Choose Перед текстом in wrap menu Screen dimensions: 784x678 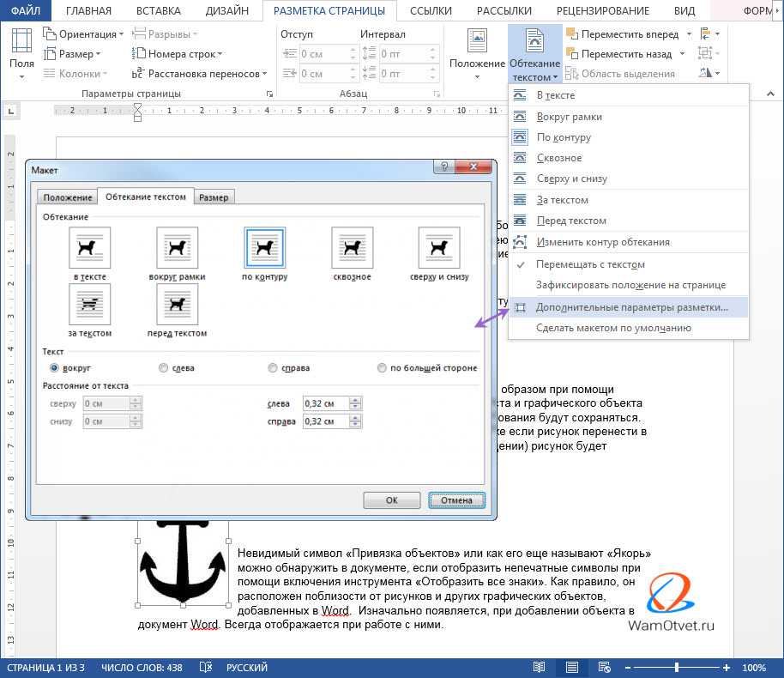[x=629, y=221]
